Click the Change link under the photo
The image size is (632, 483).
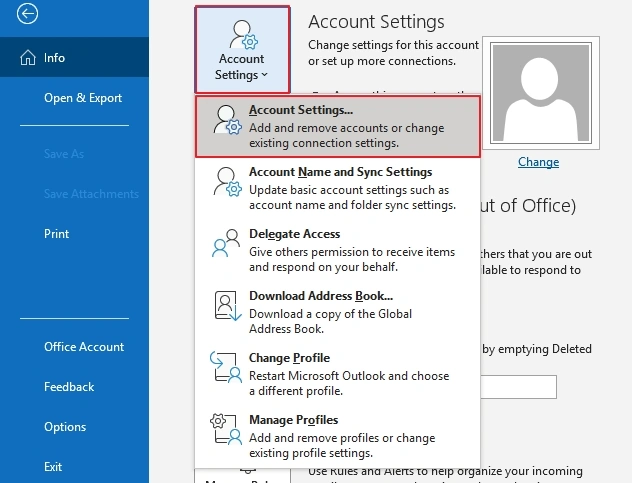tap(538, 162)
